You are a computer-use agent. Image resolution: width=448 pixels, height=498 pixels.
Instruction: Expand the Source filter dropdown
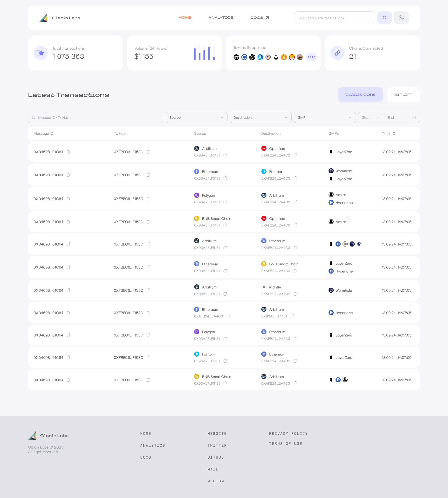pyautogui.click(x=196, y=118)
